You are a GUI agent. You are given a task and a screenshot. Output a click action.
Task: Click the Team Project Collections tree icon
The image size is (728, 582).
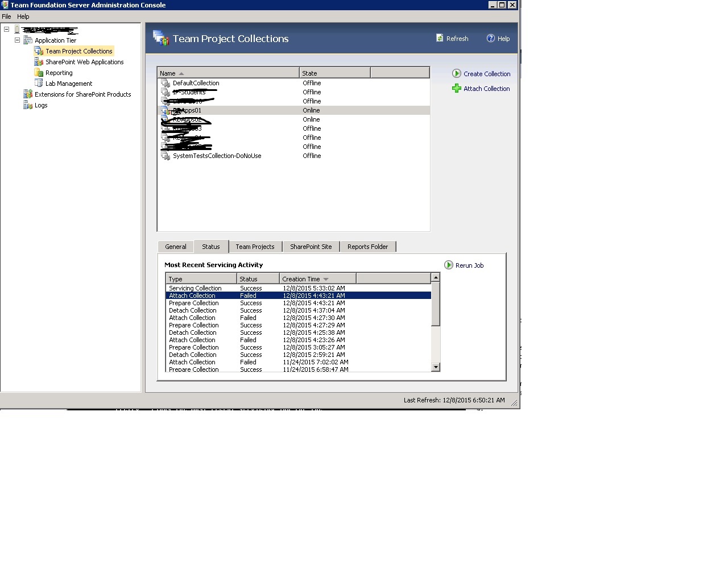pyautogui.click(x=39, y=51)
